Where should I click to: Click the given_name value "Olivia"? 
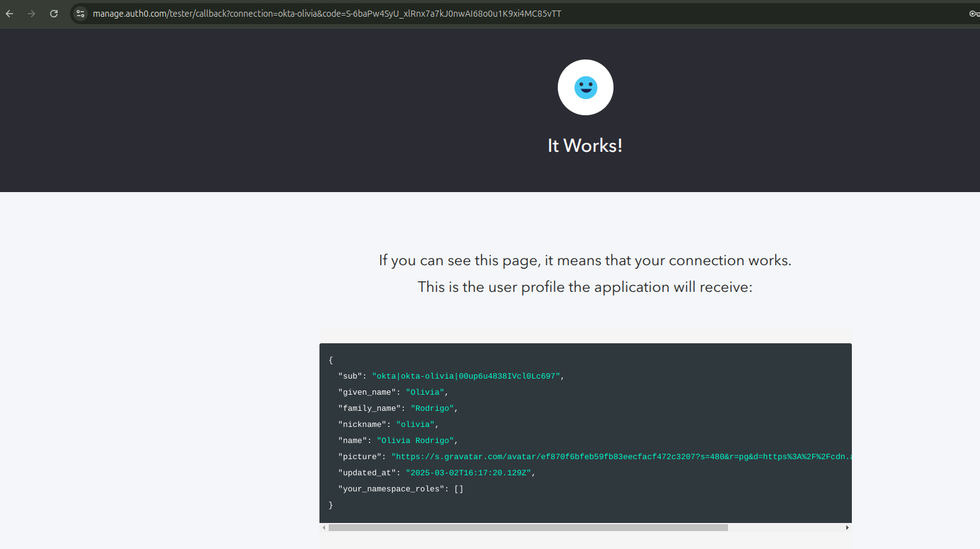tap(425, 392)
